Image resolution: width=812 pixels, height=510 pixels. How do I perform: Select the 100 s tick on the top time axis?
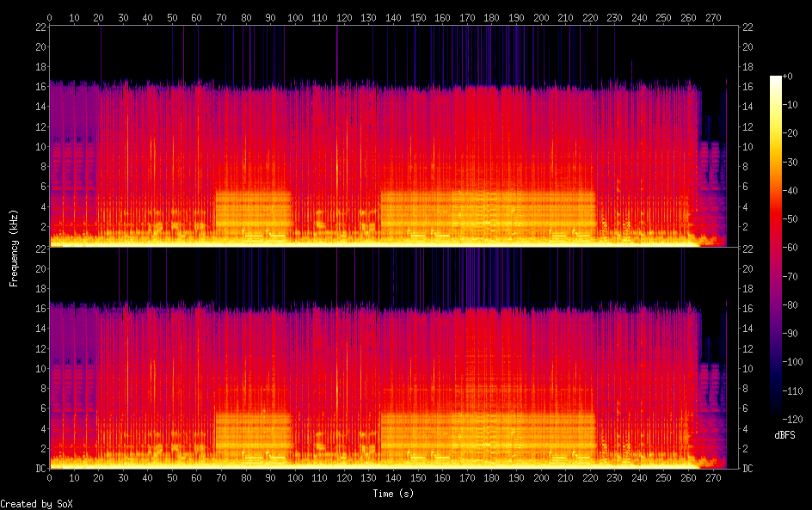click(295, 17)
